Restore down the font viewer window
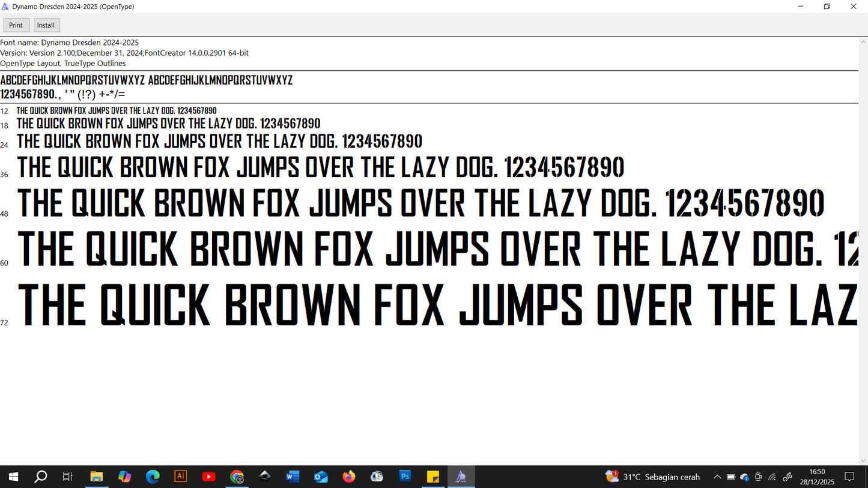The width and height of the screenshot is (868, 488). coord(827,7)
